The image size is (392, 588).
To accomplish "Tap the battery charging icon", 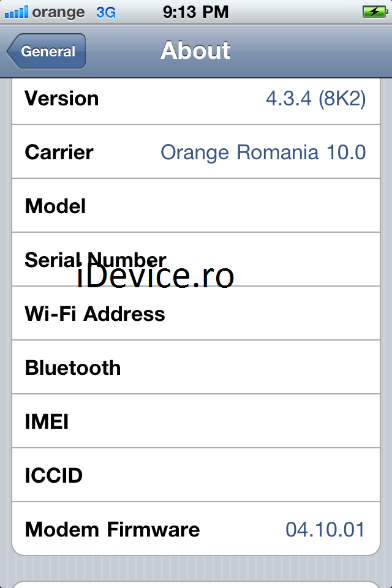I will tap(375, 12).
